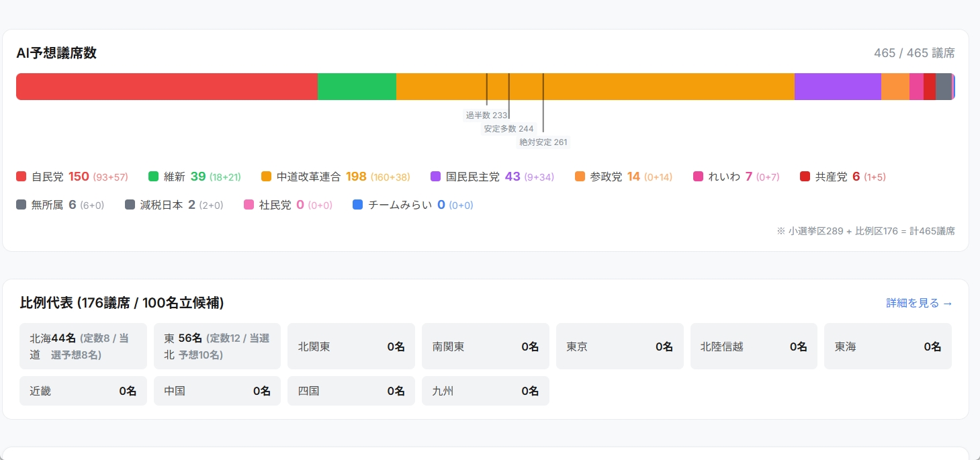Viewport: 980px width, 460px height.
Task: Click the 参政党 legend label
Action: [606, 177]
